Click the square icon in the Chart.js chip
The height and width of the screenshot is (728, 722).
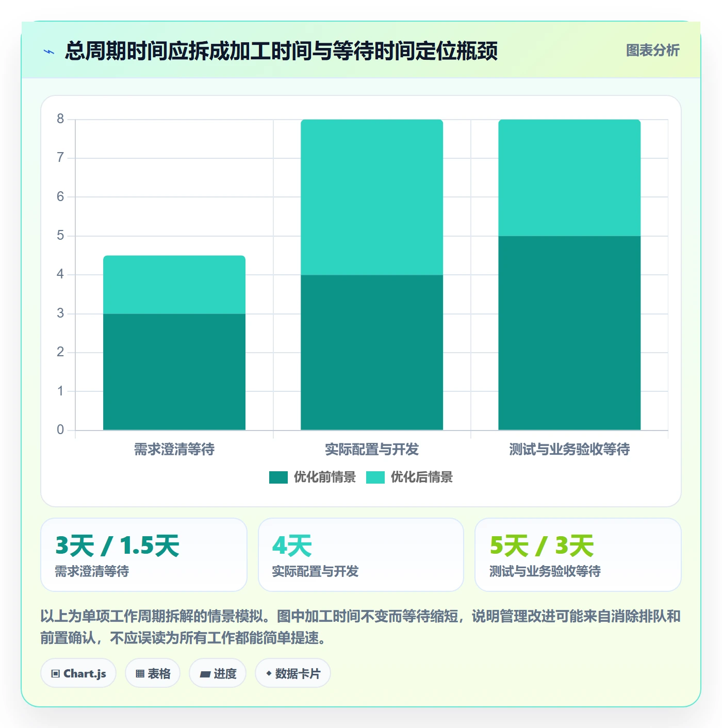pyautogui.click(x=56, y=674)
